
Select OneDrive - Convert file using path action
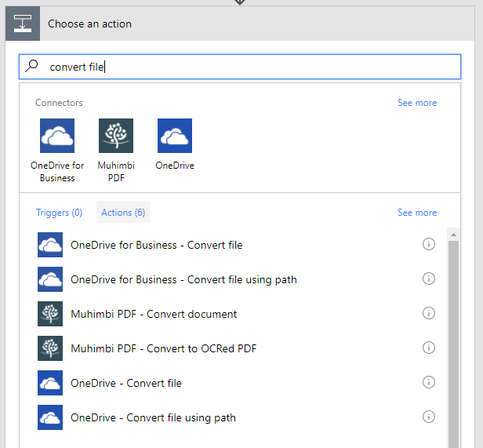(153, 417)
